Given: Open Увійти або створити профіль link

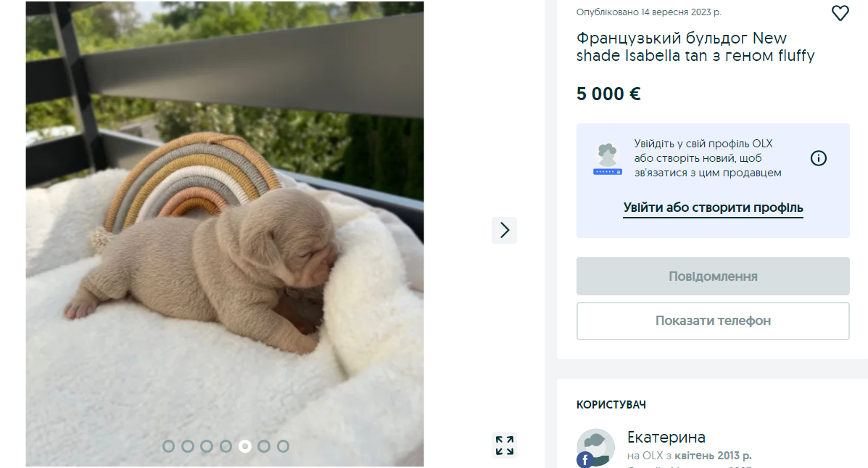Looking at the screenshot, I should click(x=713, y=208).
